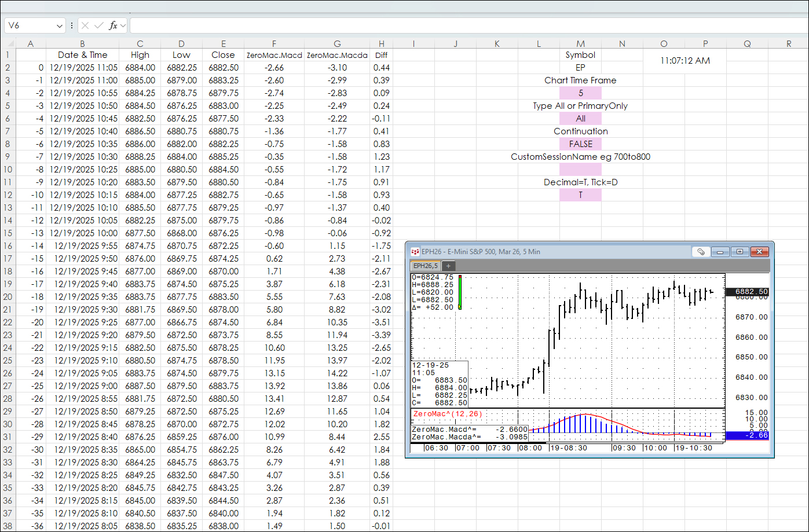Viewport: 809px width, 532px height.
Task: Click the Insert Function fx icon
Action: (113, 25)
